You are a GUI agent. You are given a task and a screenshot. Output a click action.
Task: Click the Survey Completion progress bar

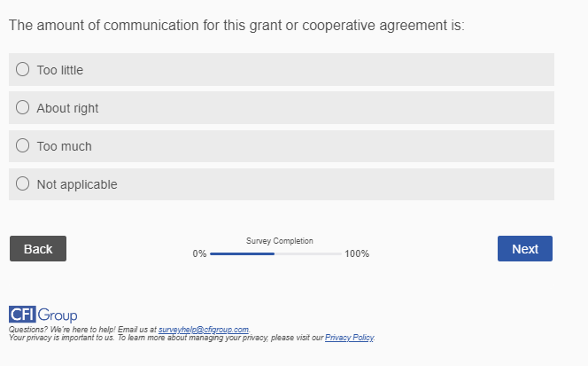[x=275, y=254]
